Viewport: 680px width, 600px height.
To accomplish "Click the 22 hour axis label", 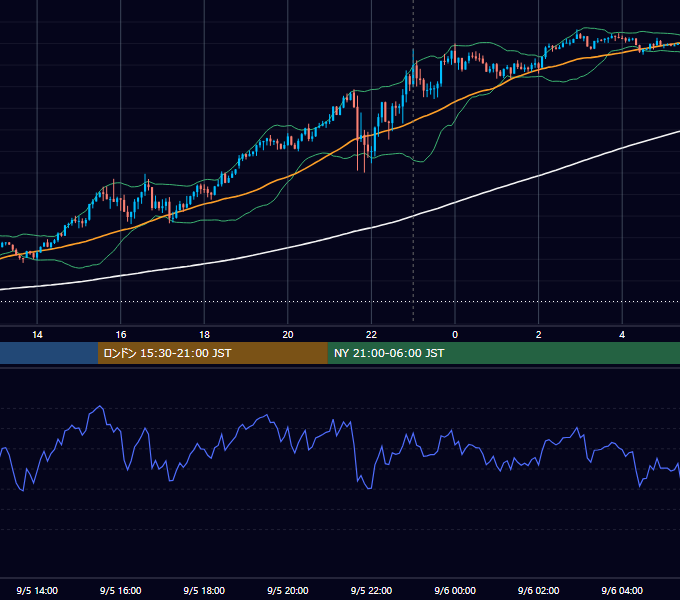I will (x=371, y=335).
